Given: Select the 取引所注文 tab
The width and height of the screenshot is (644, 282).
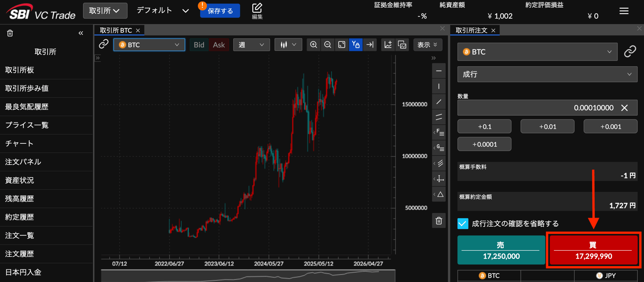Looking at the screenshot, I should pyautogui.click(x=471, y=30).
